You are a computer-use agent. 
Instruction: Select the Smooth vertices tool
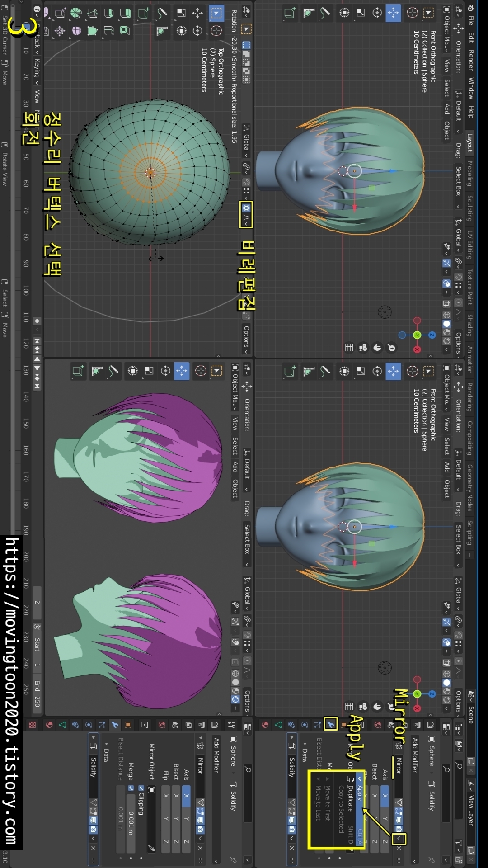[76, 30]
